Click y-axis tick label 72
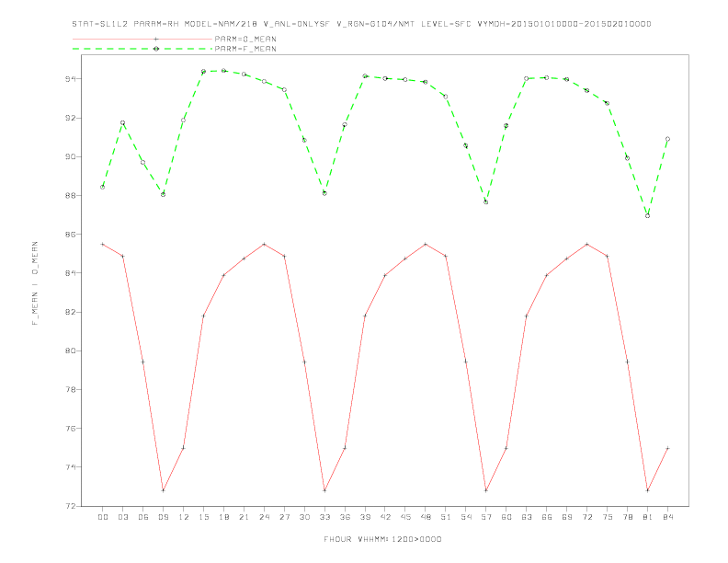The height and width of the screenshot is (563, 728). click(x=71, y=506)
